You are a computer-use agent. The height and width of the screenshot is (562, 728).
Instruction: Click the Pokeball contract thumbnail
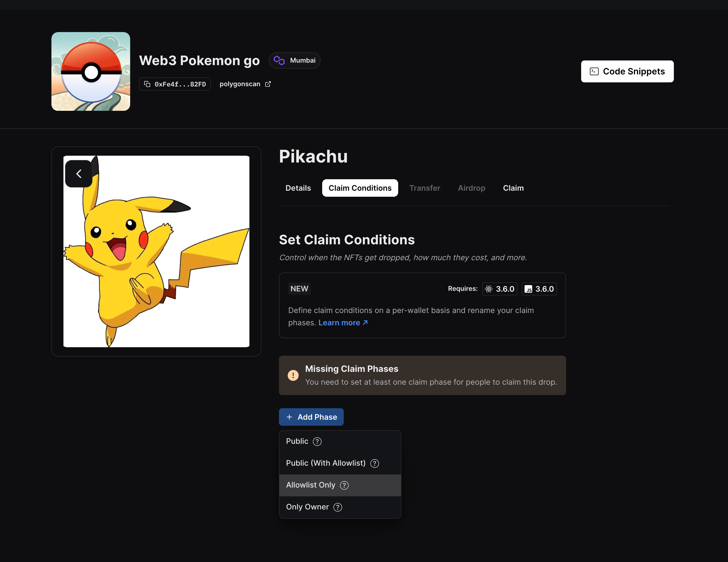91,71
